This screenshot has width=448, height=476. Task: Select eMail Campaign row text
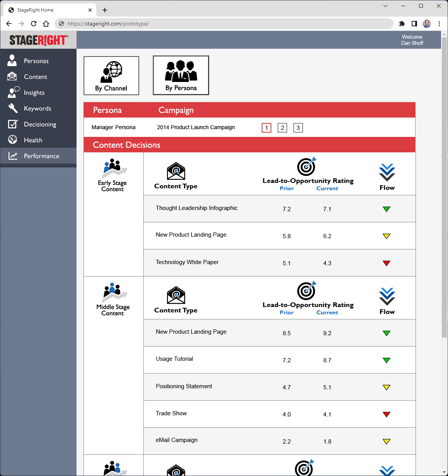pos(177,440)
